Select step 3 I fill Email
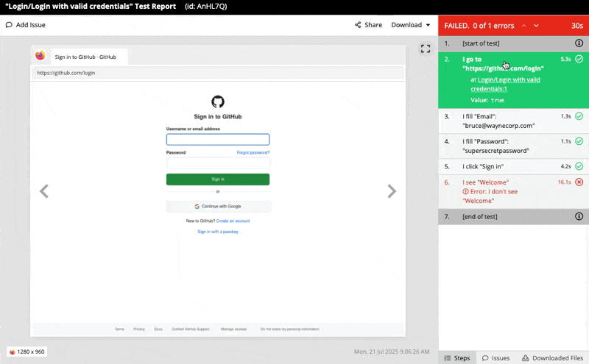Screen dimensions: 589x364 (513, 121)
